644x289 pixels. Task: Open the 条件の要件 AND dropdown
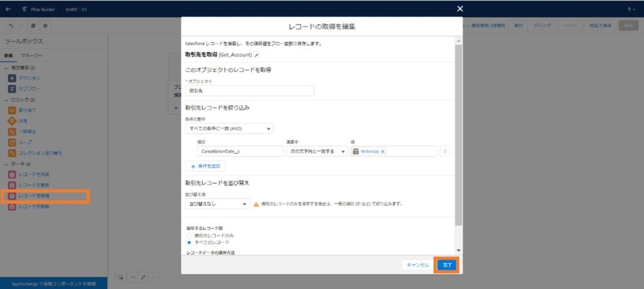(229, 129)
